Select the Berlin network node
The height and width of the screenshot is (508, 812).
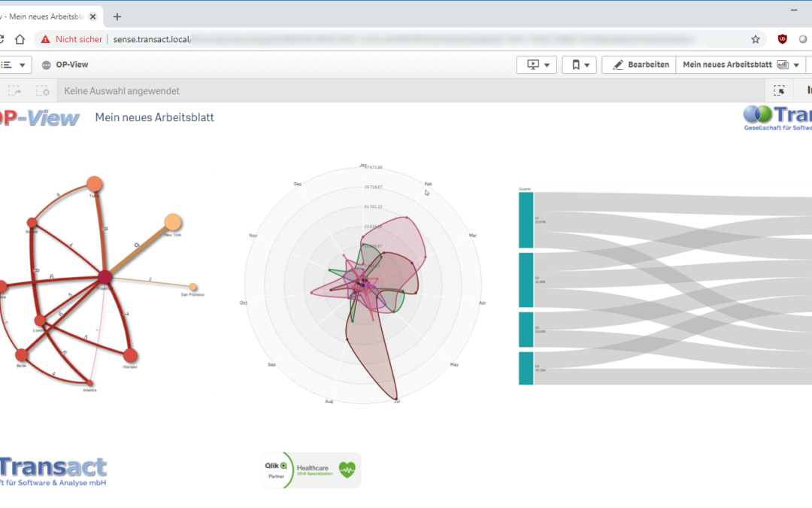pos(21,355)
